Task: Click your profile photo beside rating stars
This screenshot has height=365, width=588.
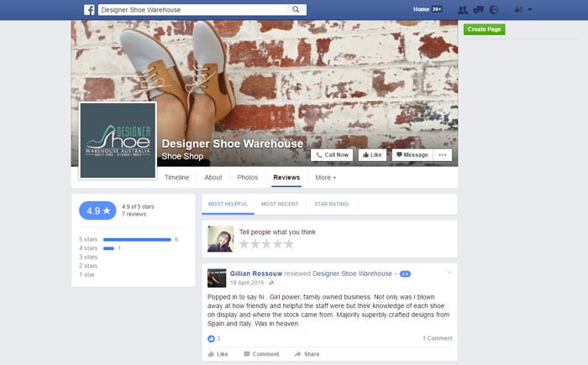Action: coord(220,238)
